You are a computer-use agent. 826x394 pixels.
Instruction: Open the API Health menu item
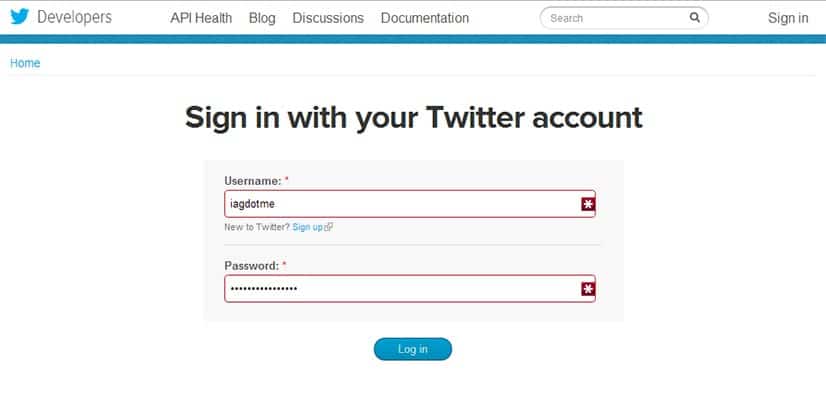click(201, 18)
